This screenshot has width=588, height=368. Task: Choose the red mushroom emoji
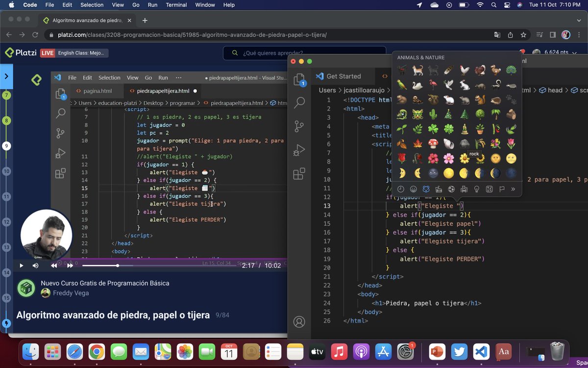(x=433, y=144)
